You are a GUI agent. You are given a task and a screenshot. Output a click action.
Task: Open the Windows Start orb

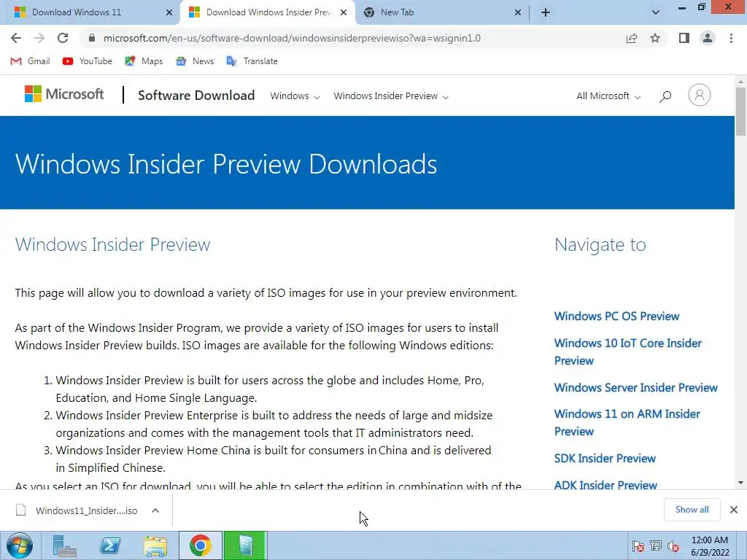pos(20,545)
